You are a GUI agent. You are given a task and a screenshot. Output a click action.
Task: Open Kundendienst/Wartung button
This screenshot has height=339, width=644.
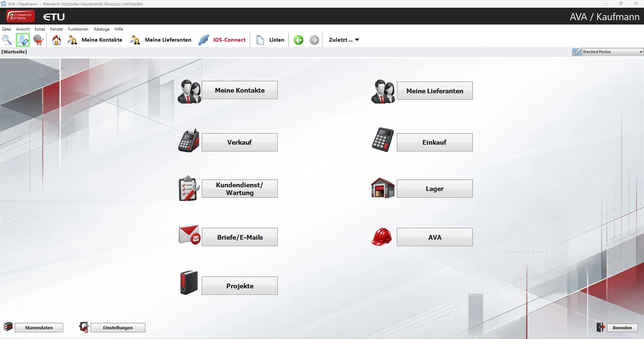pyautogui.click(x=240, y=189)
